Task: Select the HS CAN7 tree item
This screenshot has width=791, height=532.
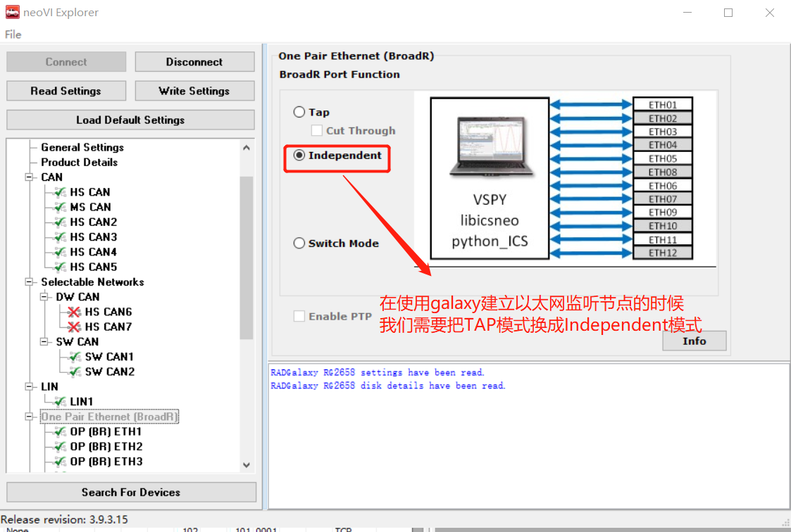Action: pyautogui.click(x=108, y=327)
